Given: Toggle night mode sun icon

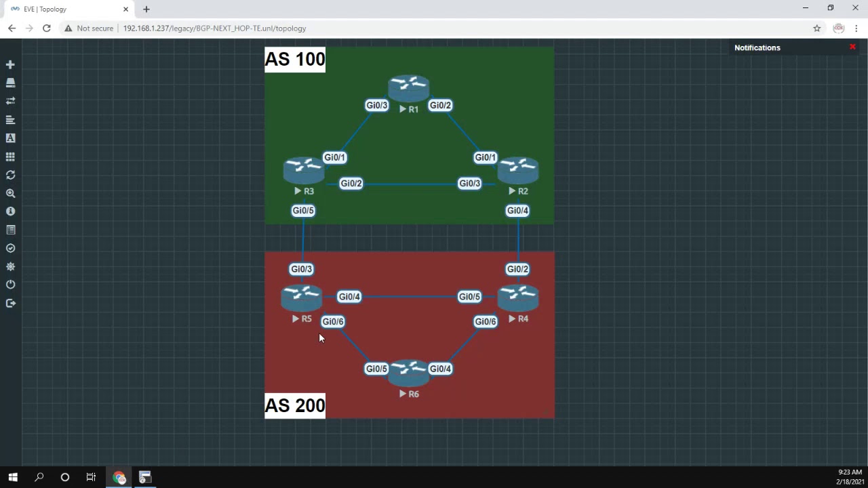Looking at the screenshot, I should click(x=10, y=266).
